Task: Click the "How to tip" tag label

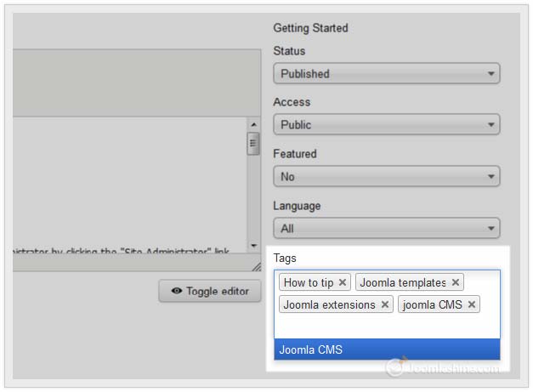Action: (x=308, y=282)
